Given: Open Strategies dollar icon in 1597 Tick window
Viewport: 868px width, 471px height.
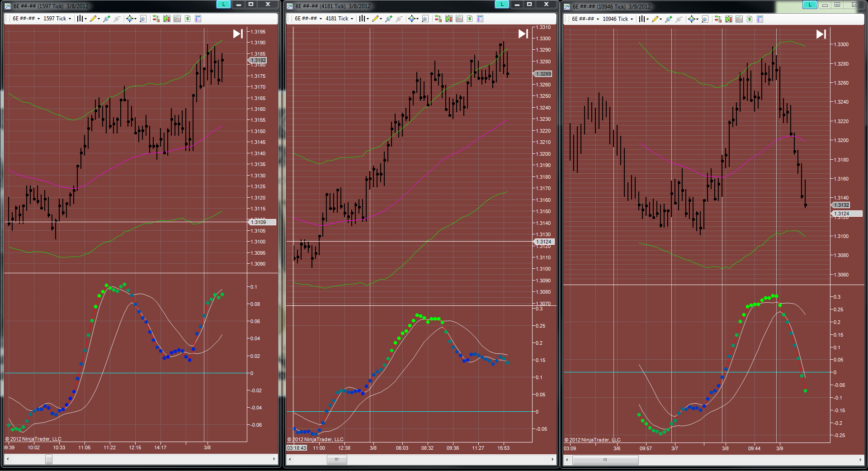Looking at the screenshot, I should [188, 19].
